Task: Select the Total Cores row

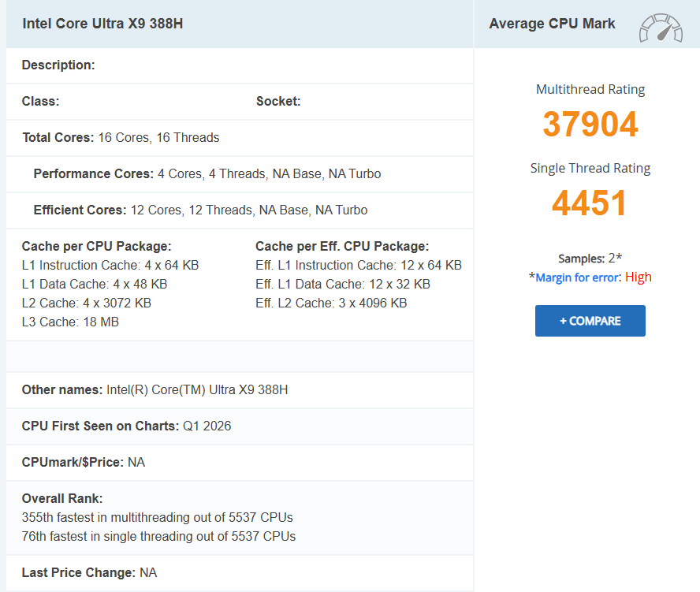Action: pyautogui.click(x=121, y=138)
